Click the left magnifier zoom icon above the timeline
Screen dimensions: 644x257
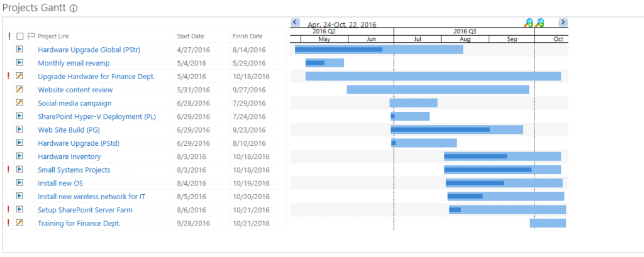coord(528,23)
